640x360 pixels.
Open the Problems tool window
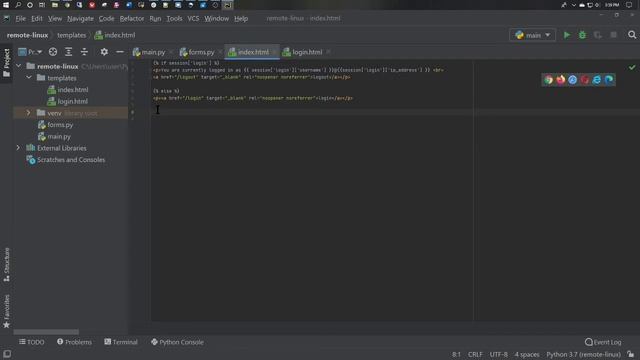[74, 342]
